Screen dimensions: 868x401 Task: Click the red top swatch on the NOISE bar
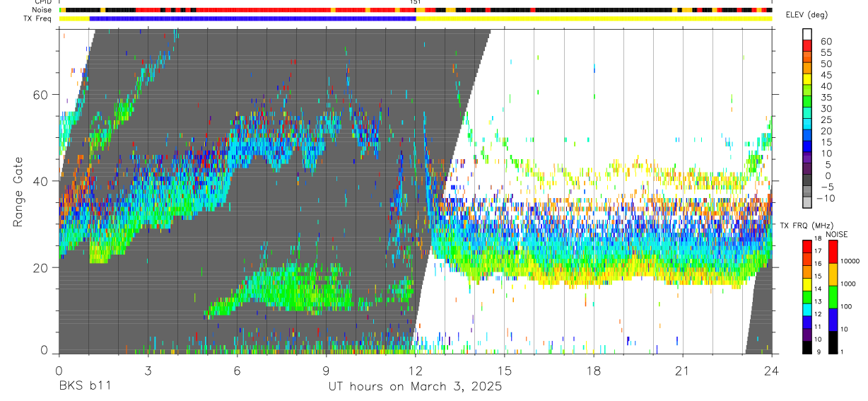pos(833,252)
